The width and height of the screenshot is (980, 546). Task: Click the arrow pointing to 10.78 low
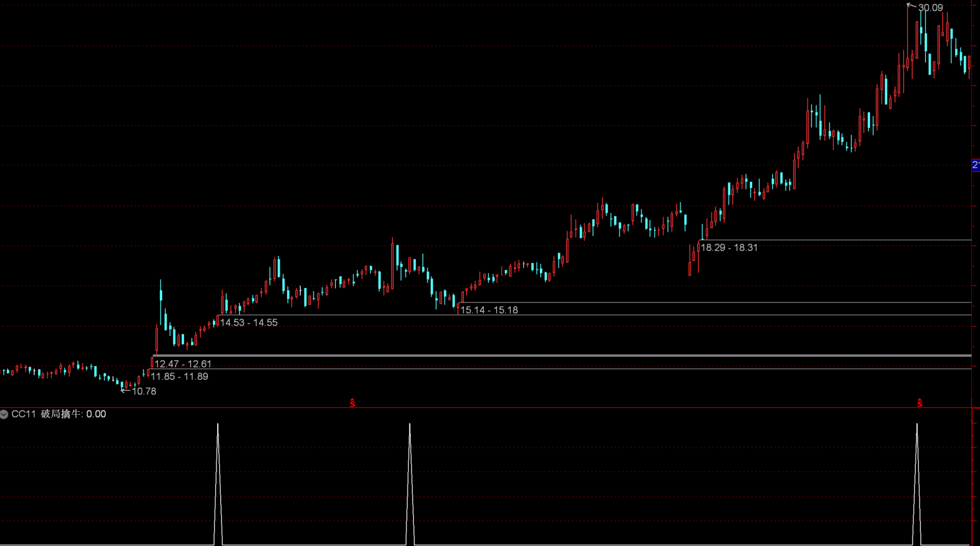pyautogui.click(x=125, y=390)
